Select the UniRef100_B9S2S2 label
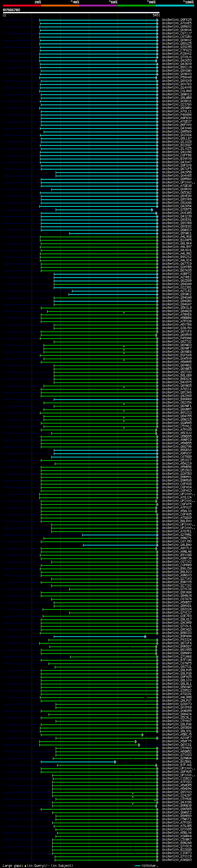This screenshot has width=197, height=868. click(177, 257)
